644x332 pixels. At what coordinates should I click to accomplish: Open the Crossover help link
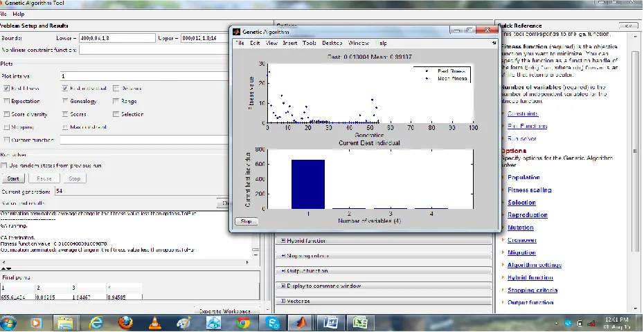click(x=522, y=240)
